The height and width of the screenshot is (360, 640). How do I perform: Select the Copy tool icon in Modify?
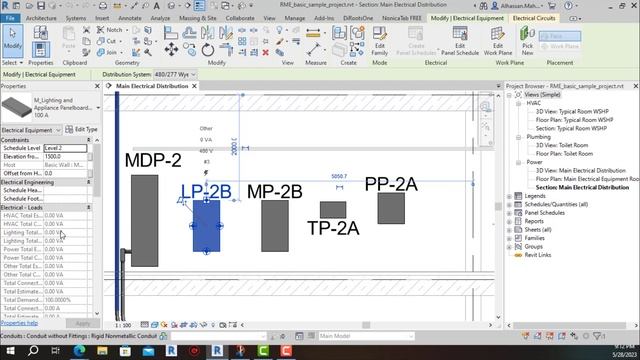(189, 50)
